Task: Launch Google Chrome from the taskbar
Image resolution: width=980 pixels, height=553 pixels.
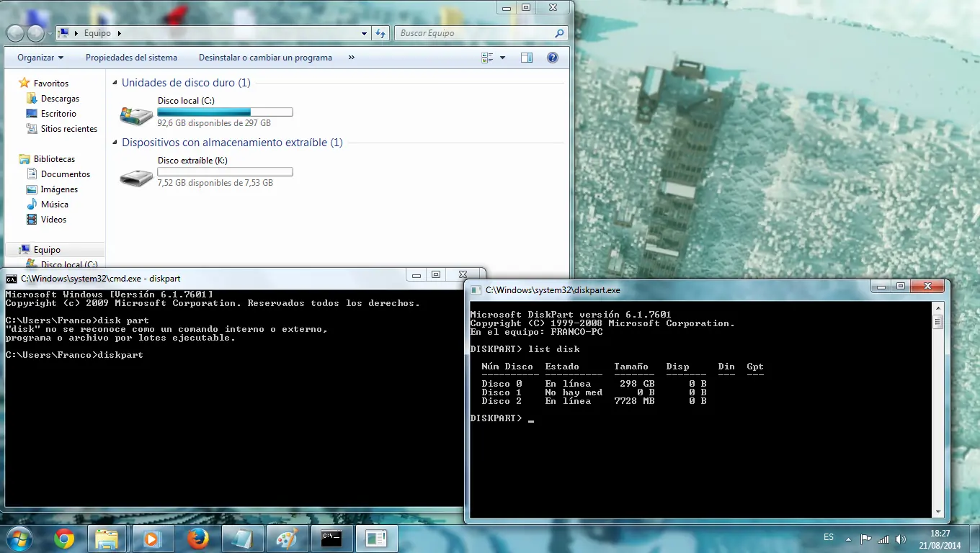Action: (63, 539)
